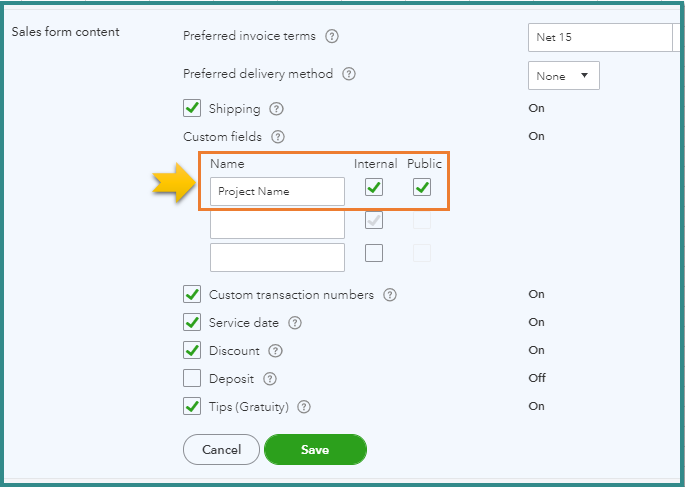Click the third empty custom field name box
Image resolution: width=685 pixels, height=487 pixels.
click(277, 257)
